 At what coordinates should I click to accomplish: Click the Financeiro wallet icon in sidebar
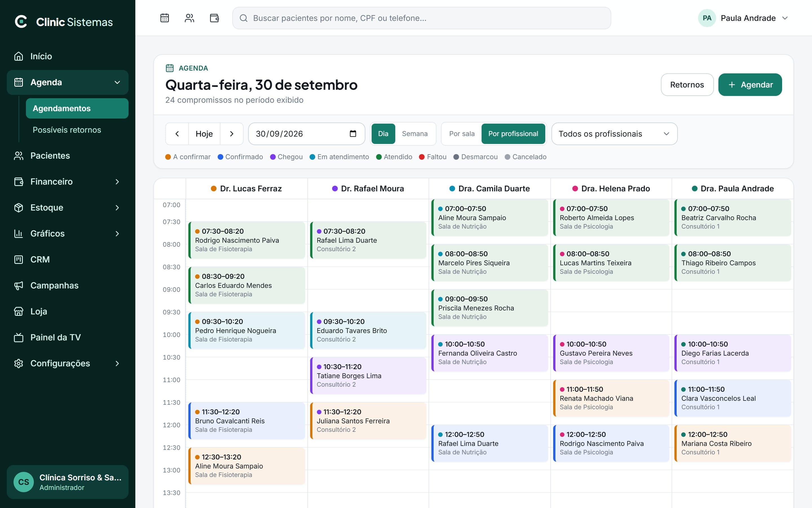(x=19, y=181)
